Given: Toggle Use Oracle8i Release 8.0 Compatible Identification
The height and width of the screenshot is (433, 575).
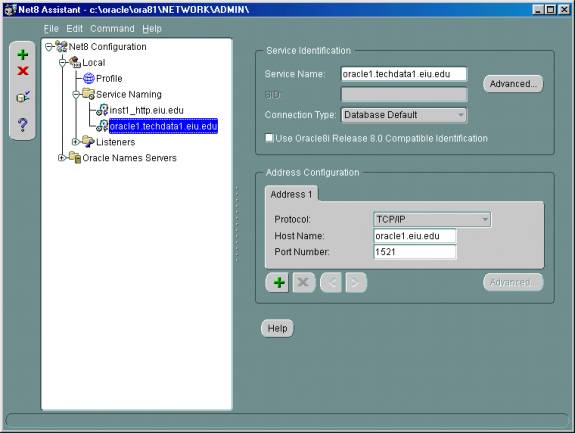Looking at the screenshot, I should pos(270,138).
